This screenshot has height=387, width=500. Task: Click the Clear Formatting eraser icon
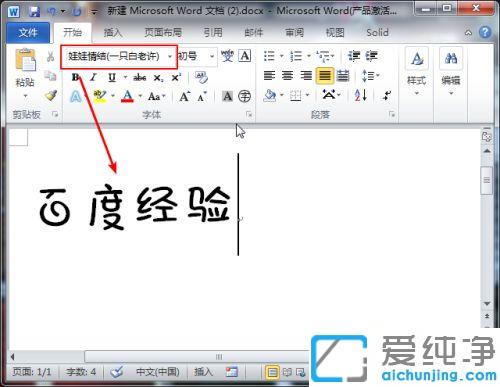tap(201, 77)
